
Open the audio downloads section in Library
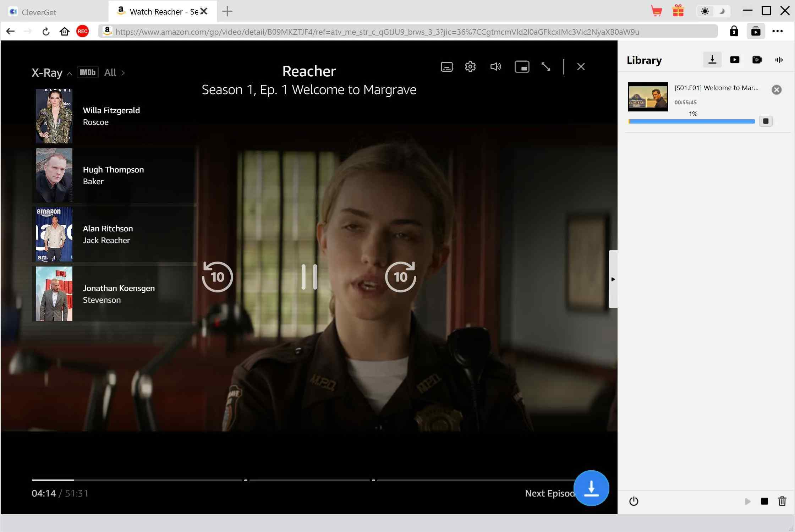(x=779, y=60)
